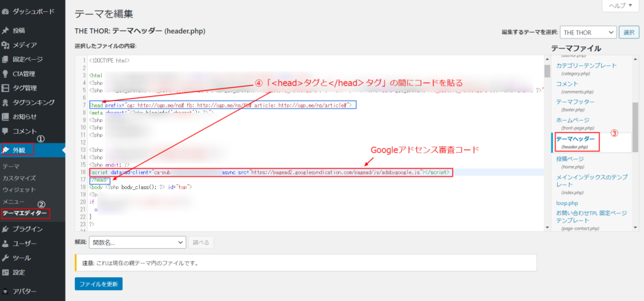Click the lightbulb icon beside CTA管理
This screenshot has width=644, height=301.
click(x=5, y=74)
